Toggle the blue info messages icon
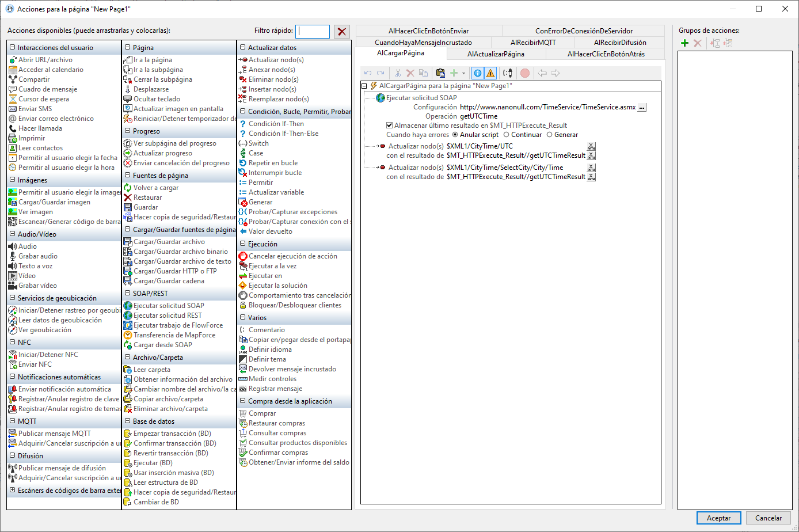The width and height of the screenshot is (799, 532). click(478, 73)
